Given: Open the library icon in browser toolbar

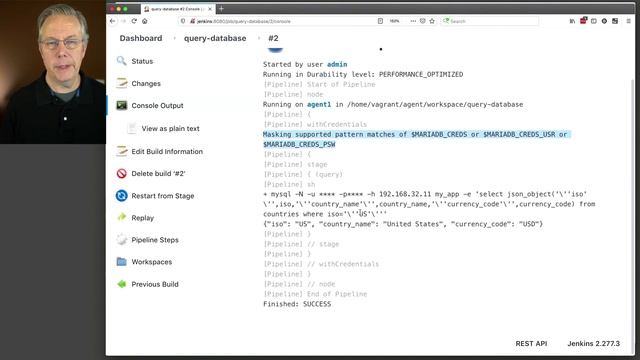Looking at the screenshot, I should click(x=572, y=21).
